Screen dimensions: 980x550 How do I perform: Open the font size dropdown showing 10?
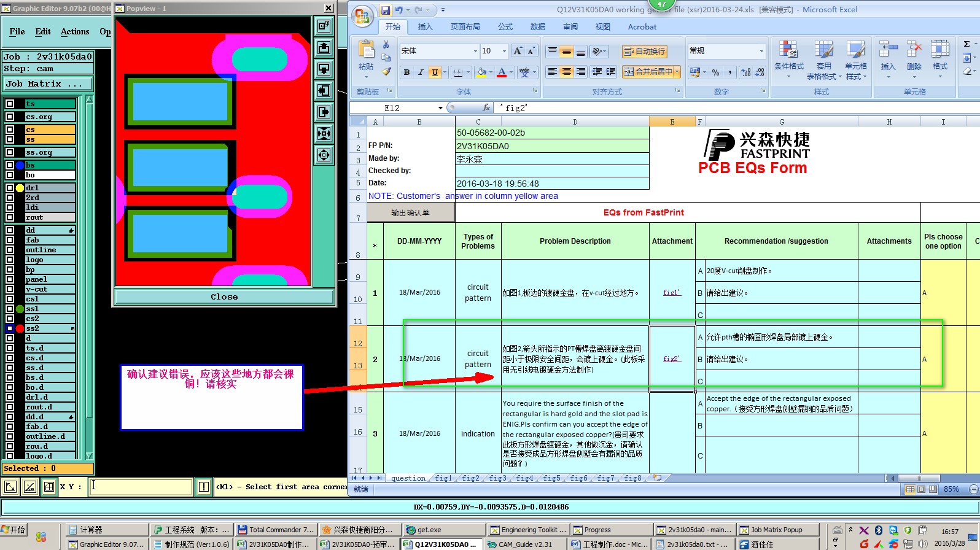504,51
